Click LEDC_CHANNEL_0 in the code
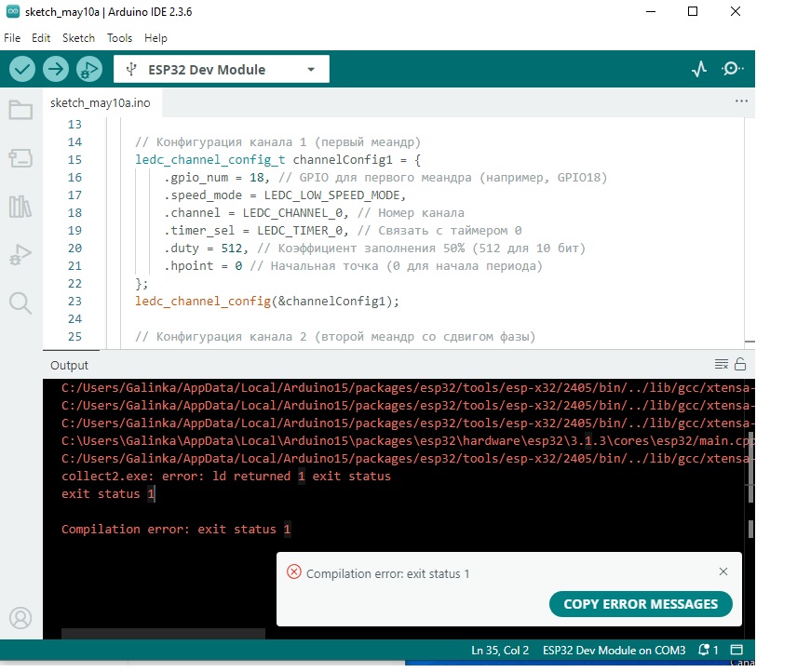The height and width of the screenshot is (672, 797). click(292, 213)
